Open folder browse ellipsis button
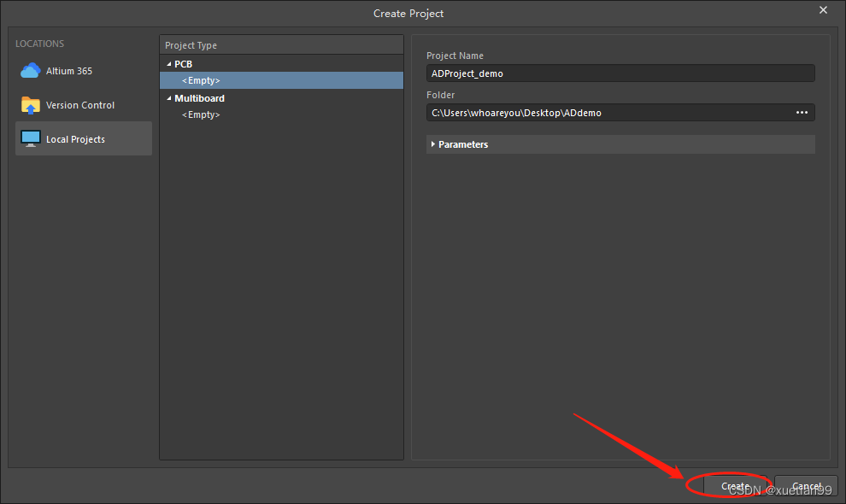 tap(802, 113)
